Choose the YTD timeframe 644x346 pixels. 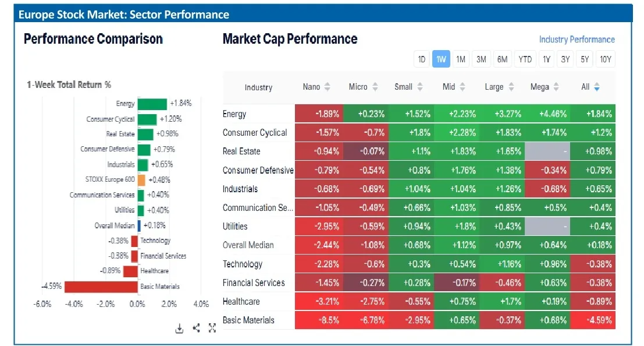click(525, 59)
